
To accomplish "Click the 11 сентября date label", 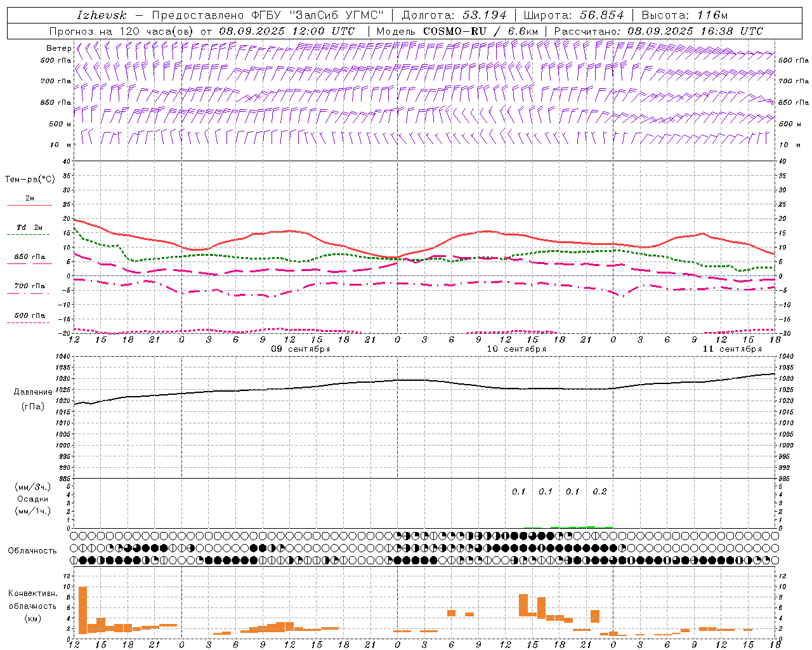I will (x=732, y=349).
